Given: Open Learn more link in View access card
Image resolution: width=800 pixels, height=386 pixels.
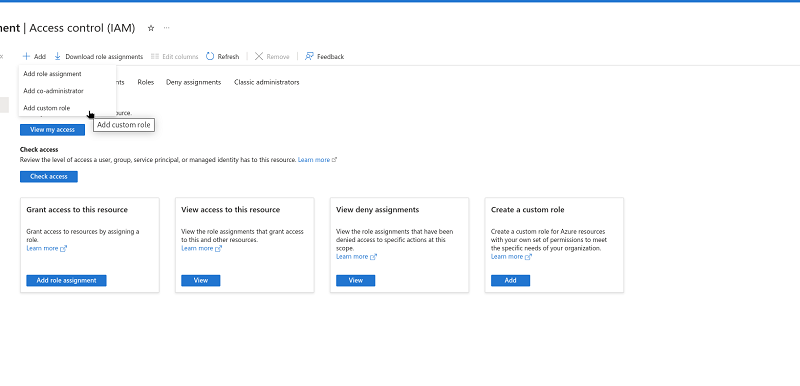Looking at the screenshot, I should [x=197, y=248].
